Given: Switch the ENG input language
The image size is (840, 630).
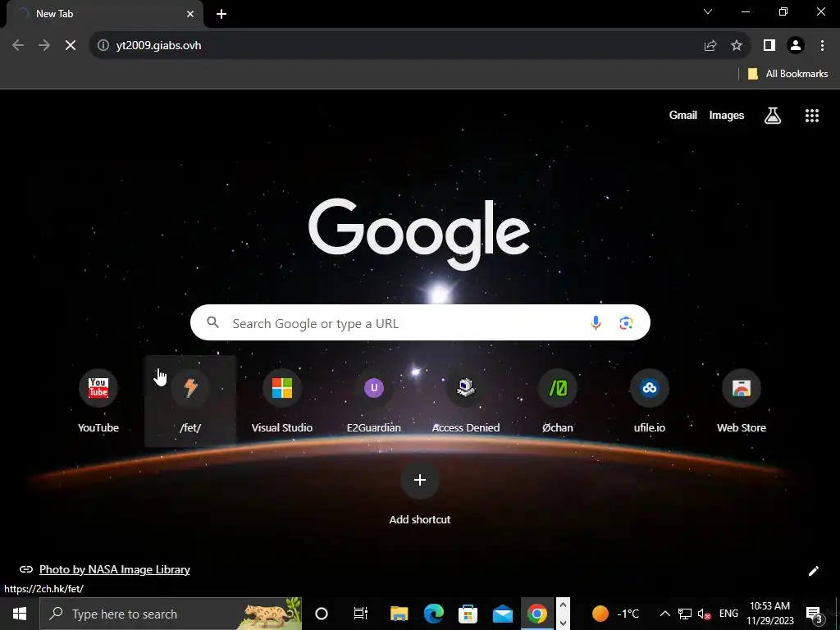Looking at the screenshot, I should (x=728, y=614).
